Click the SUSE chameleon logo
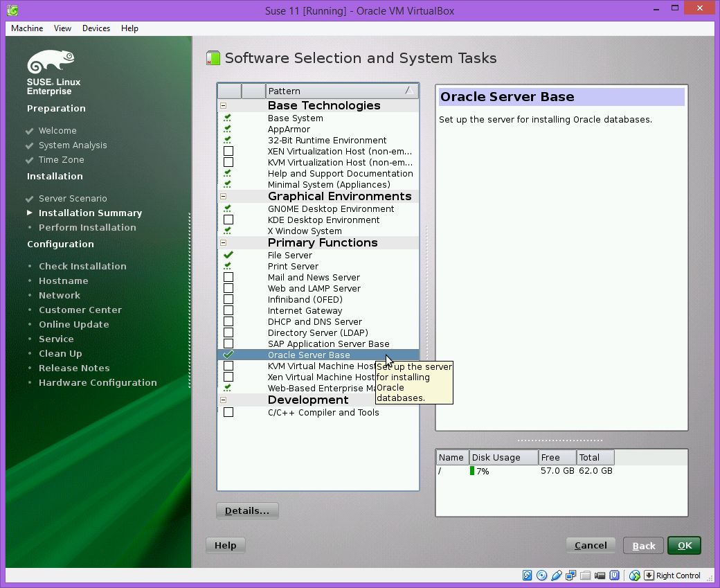 (51, 62)
